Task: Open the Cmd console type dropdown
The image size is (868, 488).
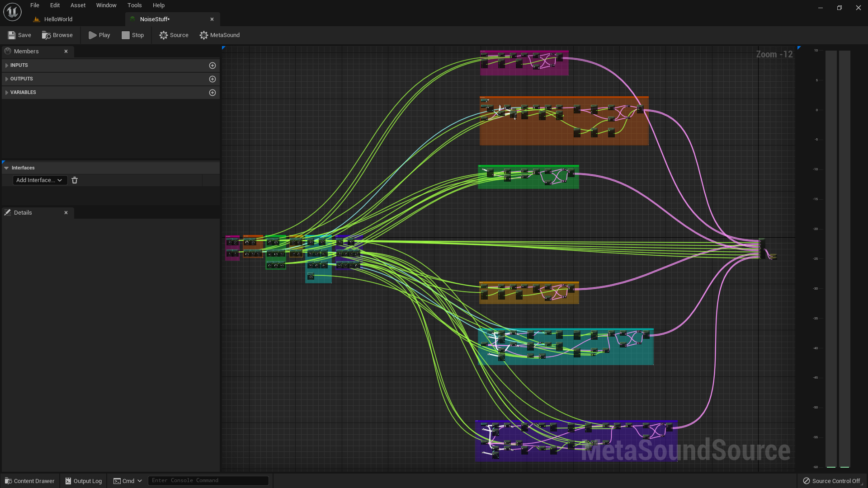Action: coord(127,481)
